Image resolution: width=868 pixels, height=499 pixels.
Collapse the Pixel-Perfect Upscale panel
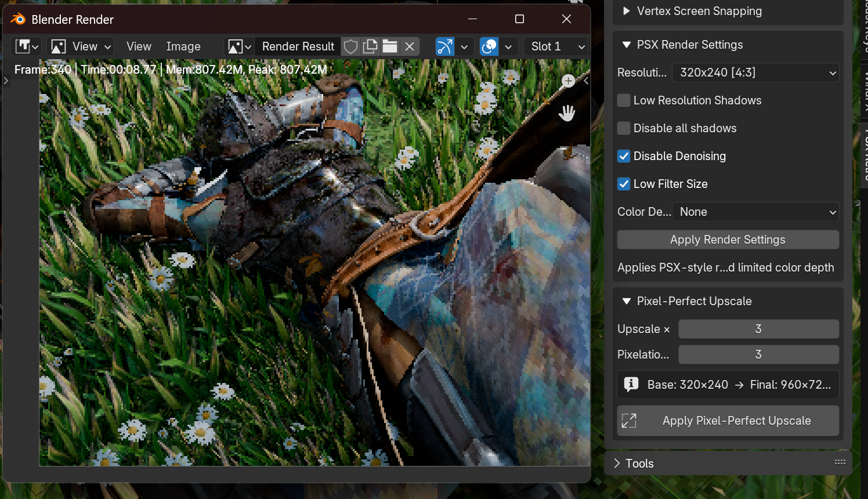626,301
